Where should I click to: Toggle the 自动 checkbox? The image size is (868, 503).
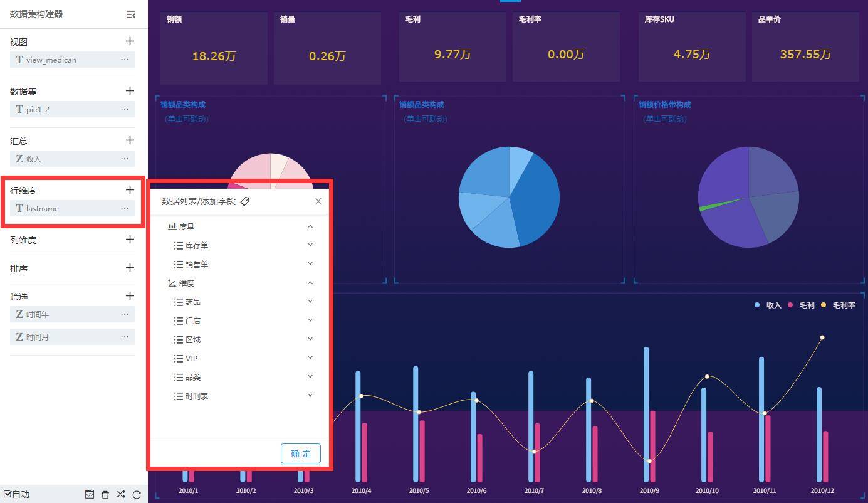8,494
